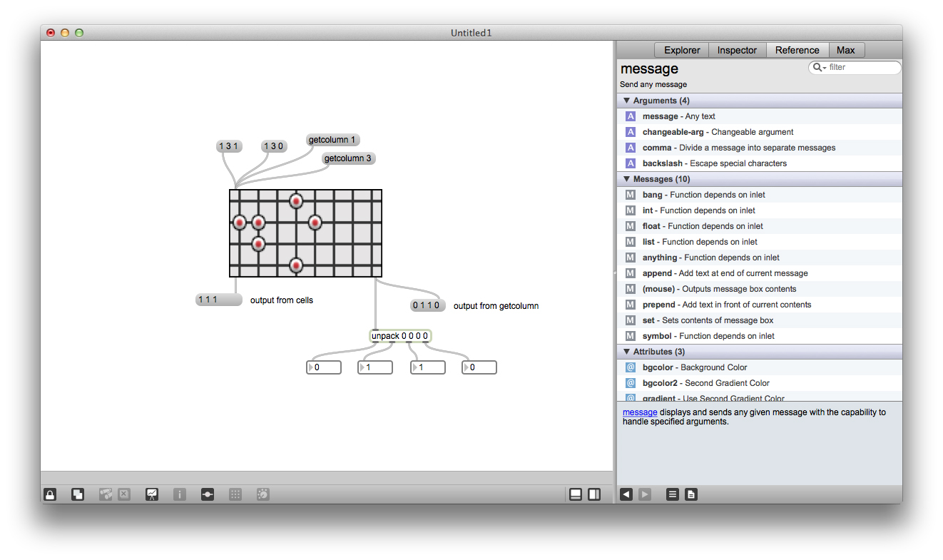Select 'int - Function depends on inlet' row
Viewport: 943px width, 560px height.
tap(760, 210)
